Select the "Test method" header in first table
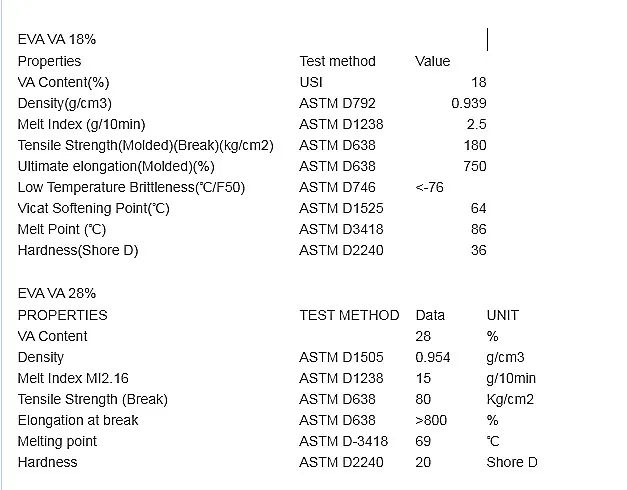The image size is (627, 490). [x=337, y=61]
